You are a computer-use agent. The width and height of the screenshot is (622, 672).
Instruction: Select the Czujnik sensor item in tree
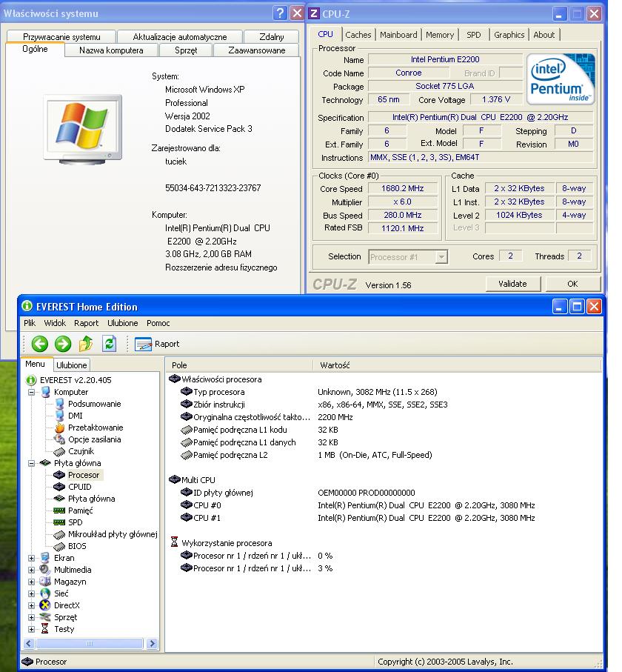click(x=82, y=451)
